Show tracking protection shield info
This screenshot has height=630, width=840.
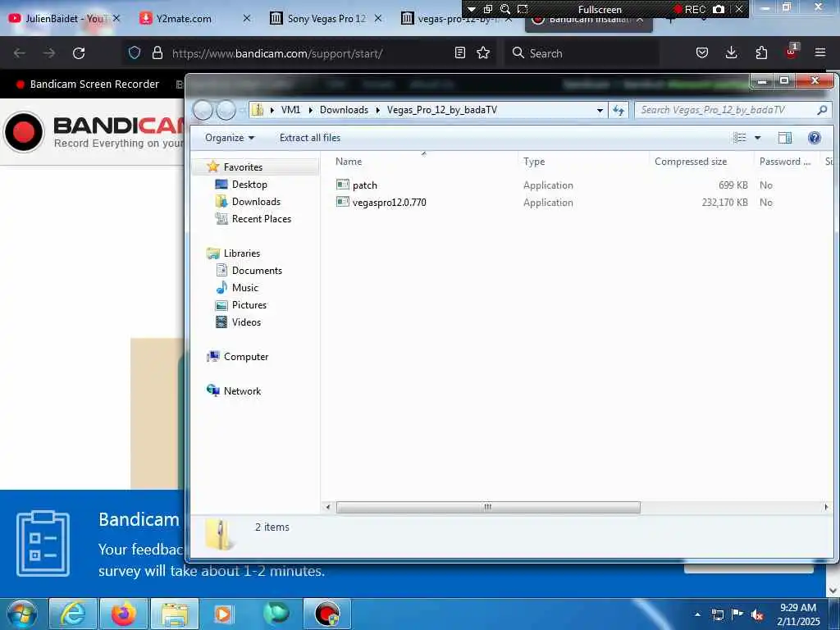135,52
